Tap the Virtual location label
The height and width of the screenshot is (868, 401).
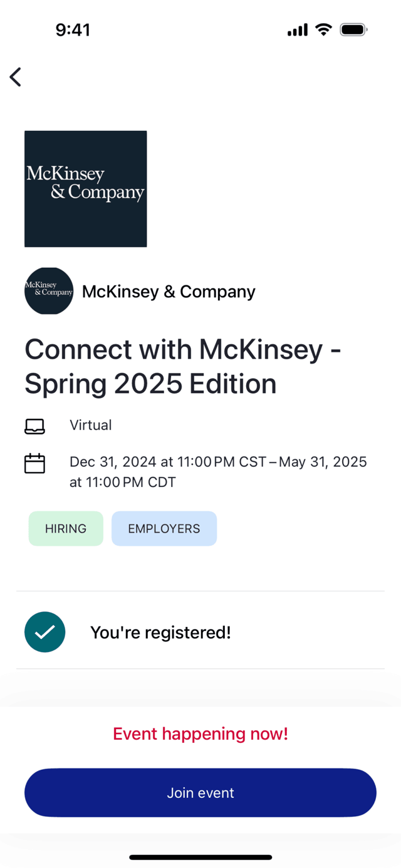click(x=91, y=426)
